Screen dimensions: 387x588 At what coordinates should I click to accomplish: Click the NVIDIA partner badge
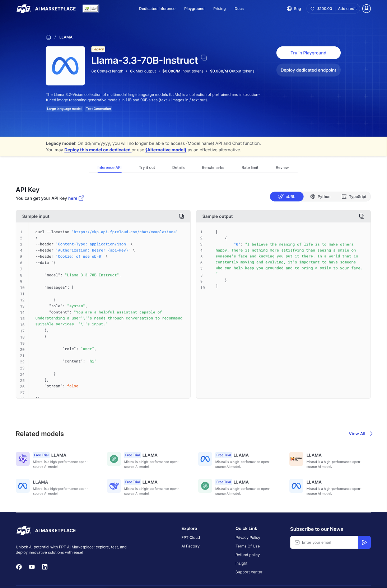91,9
